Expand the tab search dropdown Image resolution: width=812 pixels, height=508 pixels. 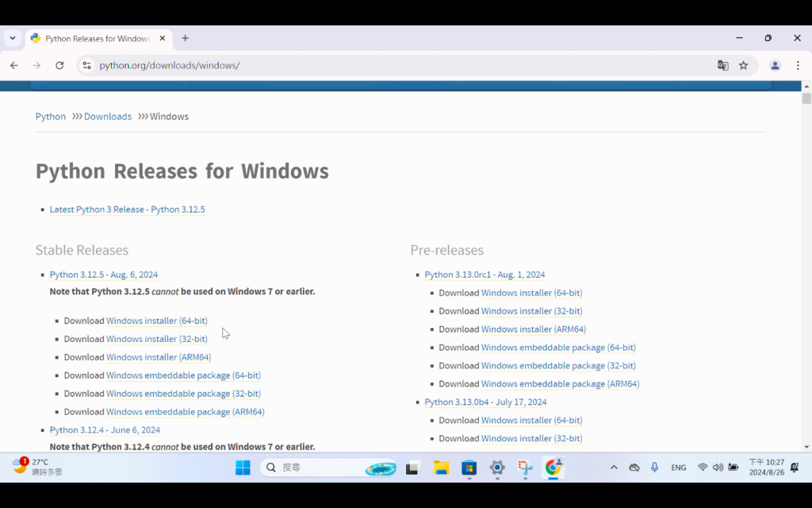point(13,38)
